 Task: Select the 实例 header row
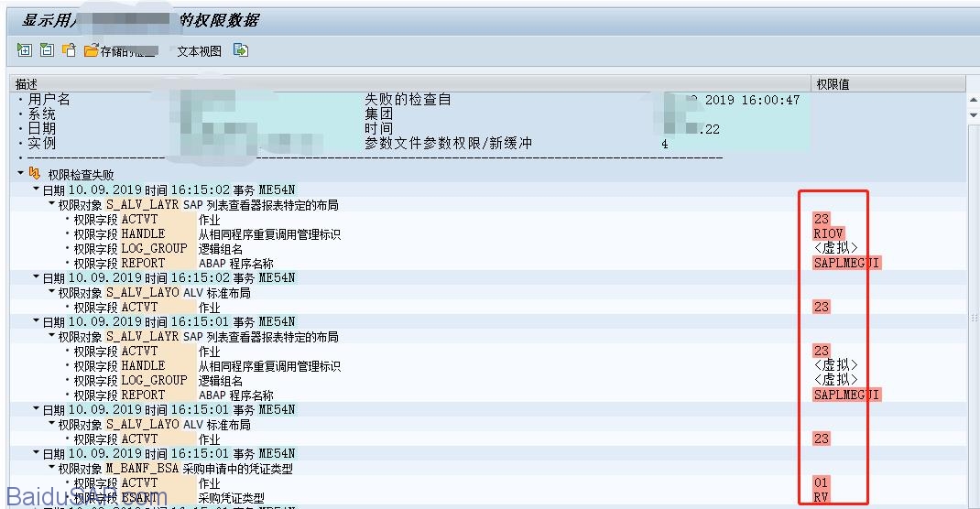tap(412, 144)
